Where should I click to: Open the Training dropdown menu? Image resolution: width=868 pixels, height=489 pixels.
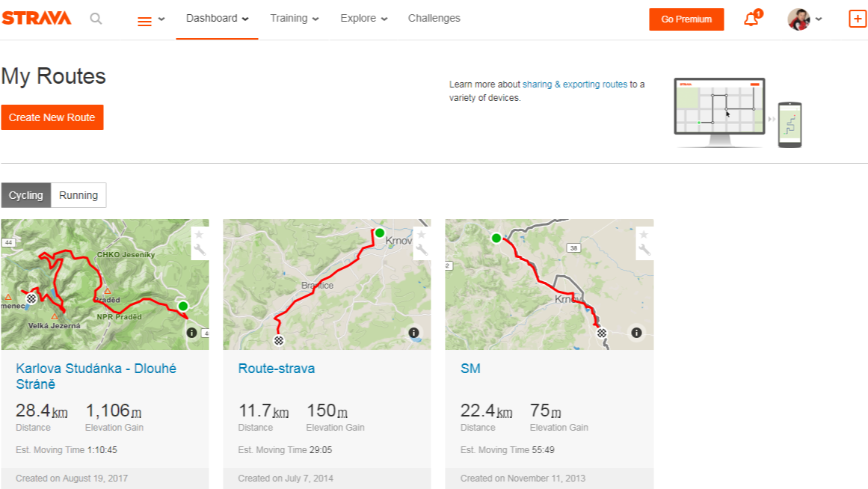(295, 19)
